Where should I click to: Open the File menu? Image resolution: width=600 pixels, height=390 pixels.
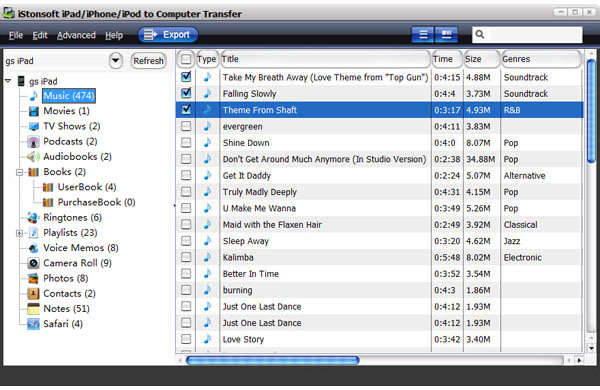16,35
